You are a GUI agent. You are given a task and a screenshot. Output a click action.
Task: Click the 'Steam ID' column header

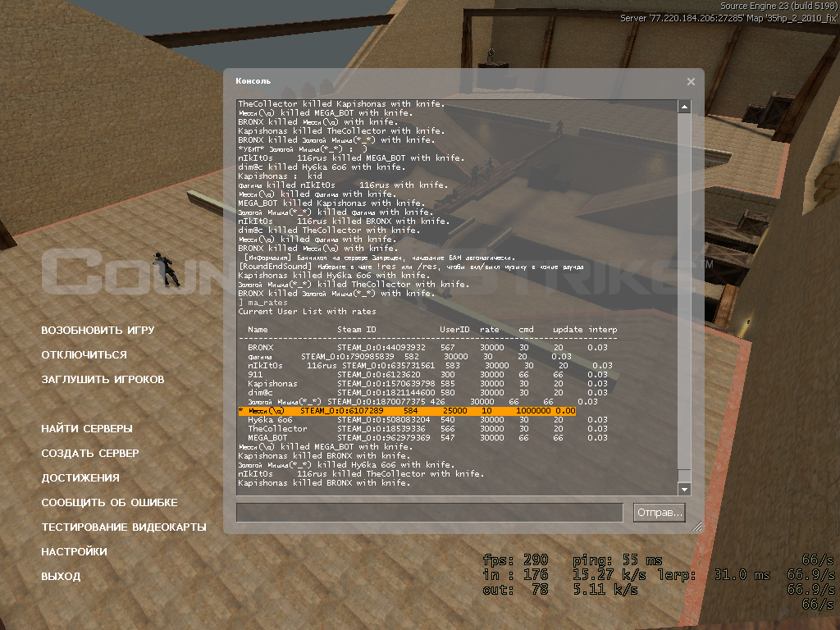click(x=357, y=330)
